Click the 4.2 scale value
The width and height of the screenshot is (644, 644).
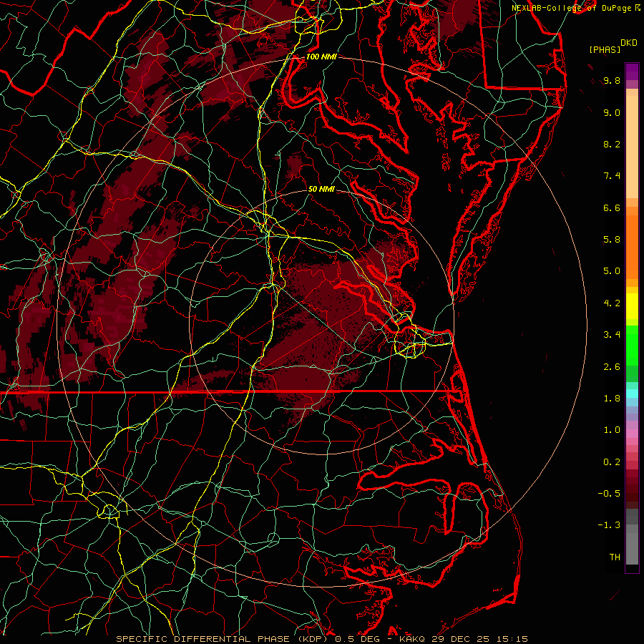pos(612,303)
